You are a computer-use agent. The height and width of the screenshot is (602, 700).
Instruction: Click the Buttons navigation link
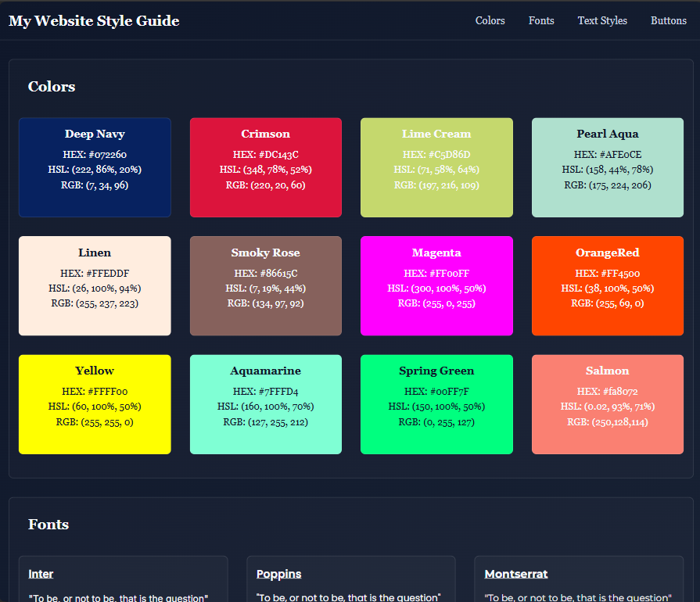click(x=668, y=21)
